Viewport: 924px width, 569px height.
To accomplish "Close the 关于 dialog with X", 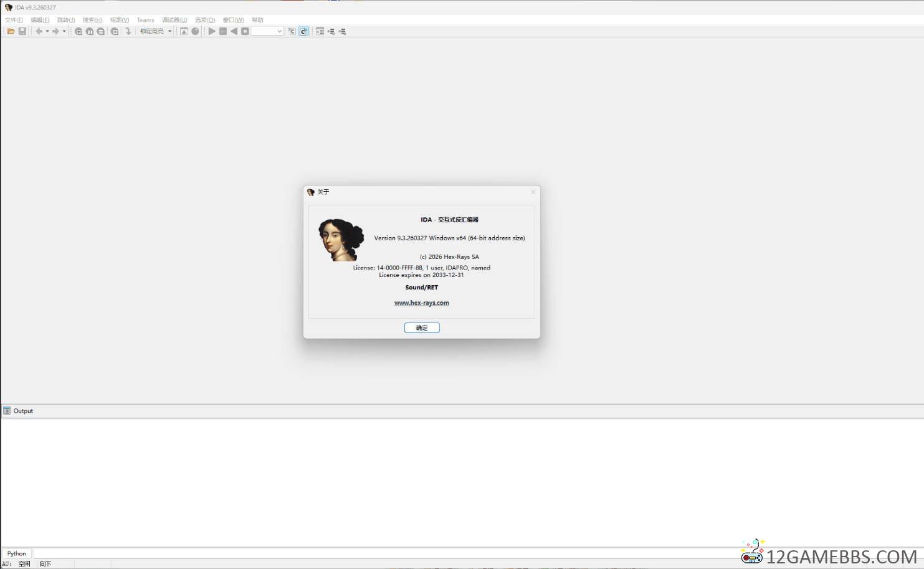I will coord(533,192).
